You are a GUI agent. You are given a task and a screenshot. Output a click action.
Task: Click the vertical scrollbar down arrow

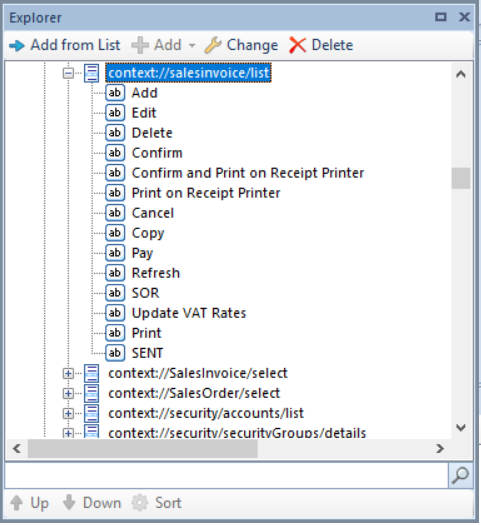pos(461,428)
